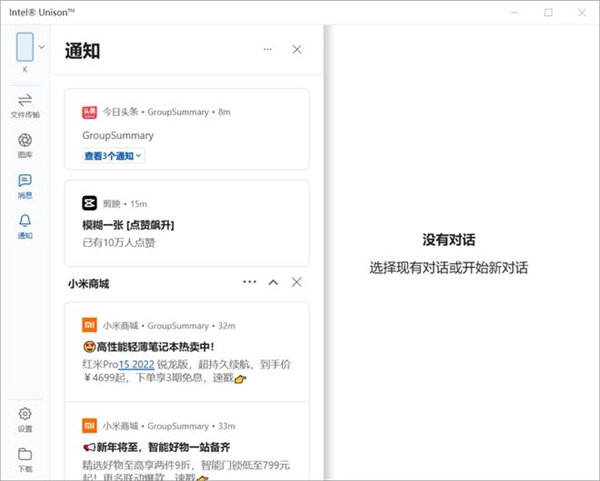
Task: Click the connected phone device icon
Action: pos(25,46)
